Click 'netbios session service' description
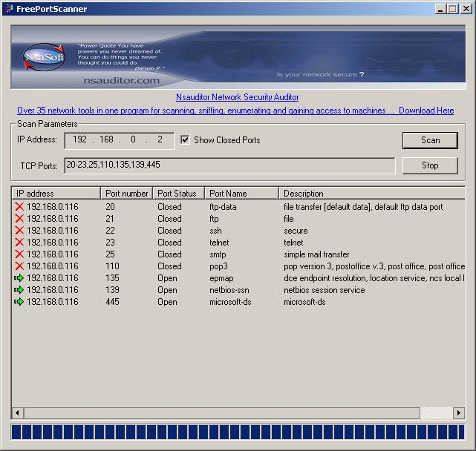This screenshot has height=451, width=476. click(x=325, y=290)
